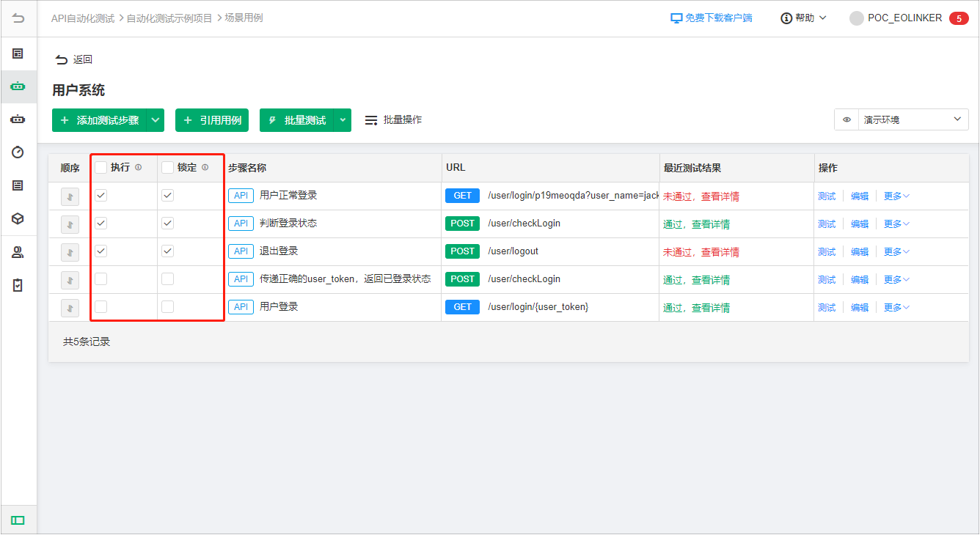Expand 更多 for 用户正常登录 row
The image size is (980, 535).
tap(896, 196)
